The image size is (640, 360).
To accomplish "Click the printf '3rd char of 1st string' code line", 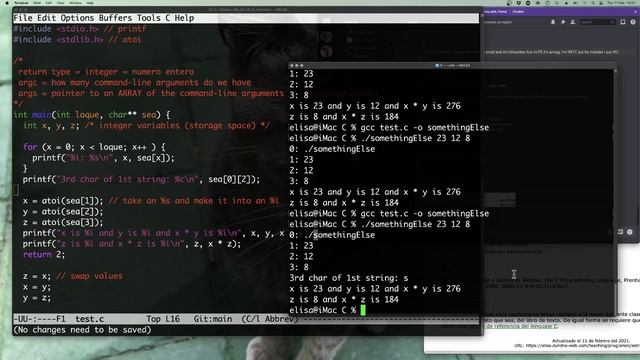I will tap(141, 179).
